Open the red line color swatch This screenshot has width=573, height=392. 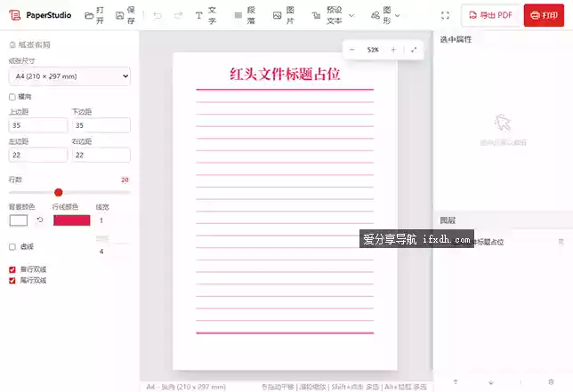tap(71, 220)
